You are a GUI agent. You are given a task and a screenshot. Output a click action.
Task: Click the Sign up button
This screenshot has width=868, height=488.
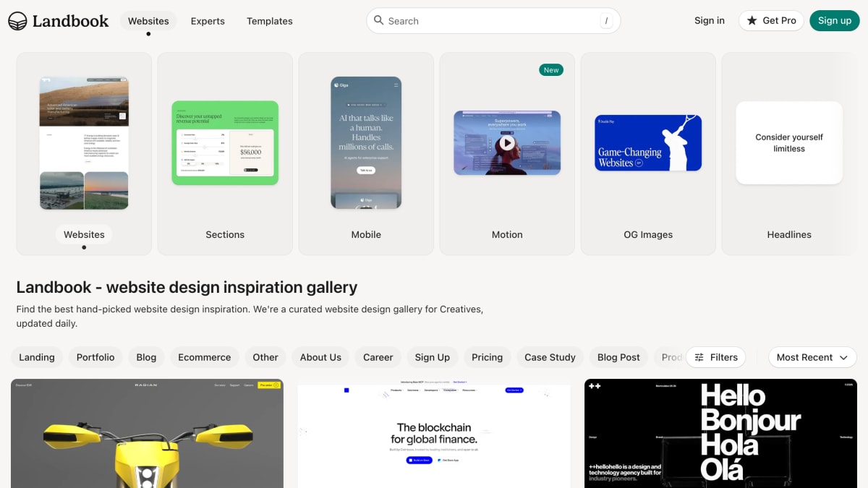click(x=835, y=20)
